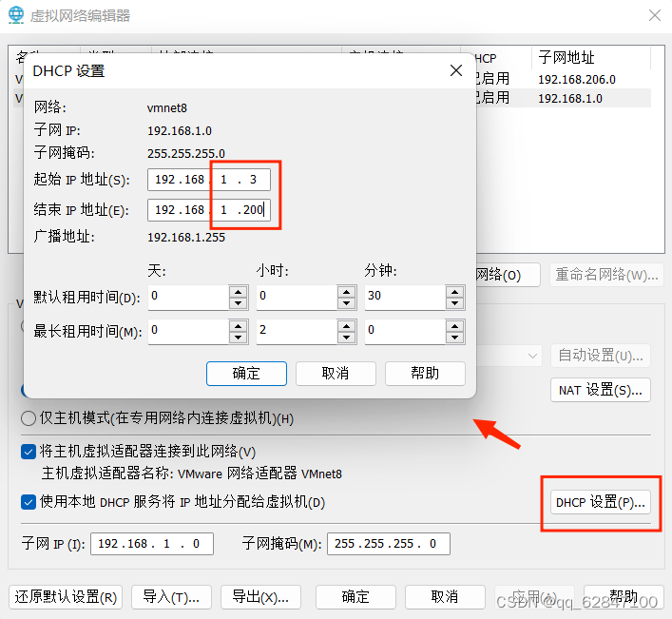
Task: Click 最长租用时间 hours field showing 2
Action: pyautogui.click(x=297, y=331)
